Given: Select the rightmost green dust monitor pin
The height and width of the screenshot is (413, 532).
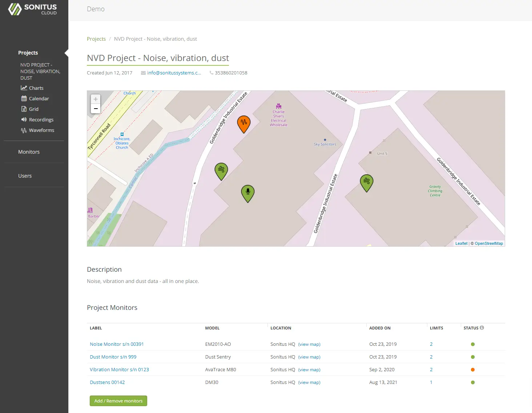Looking at the screenshot, I should pos(366,182).
